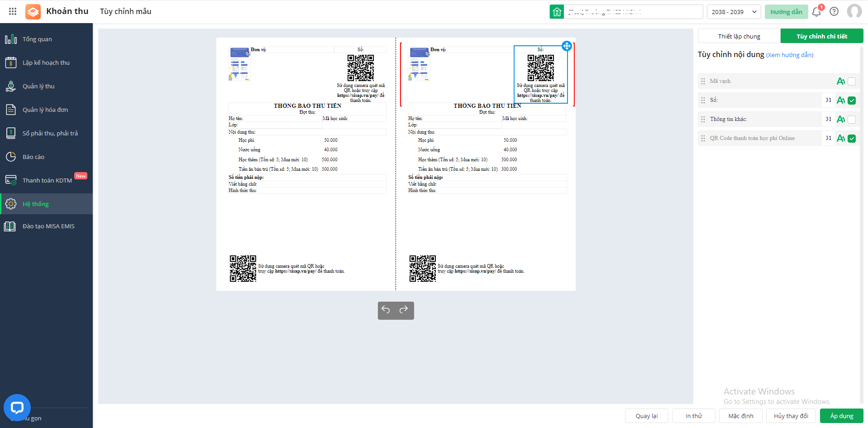
Task: Click the Lập kế hoạch thu calendar icon
Action: 11,63
